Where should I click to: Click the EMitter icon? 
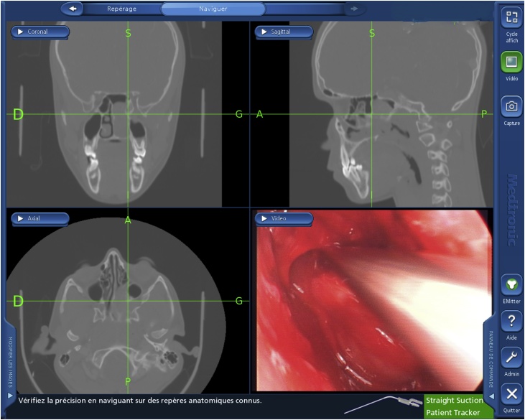click(x=511, y=285)
